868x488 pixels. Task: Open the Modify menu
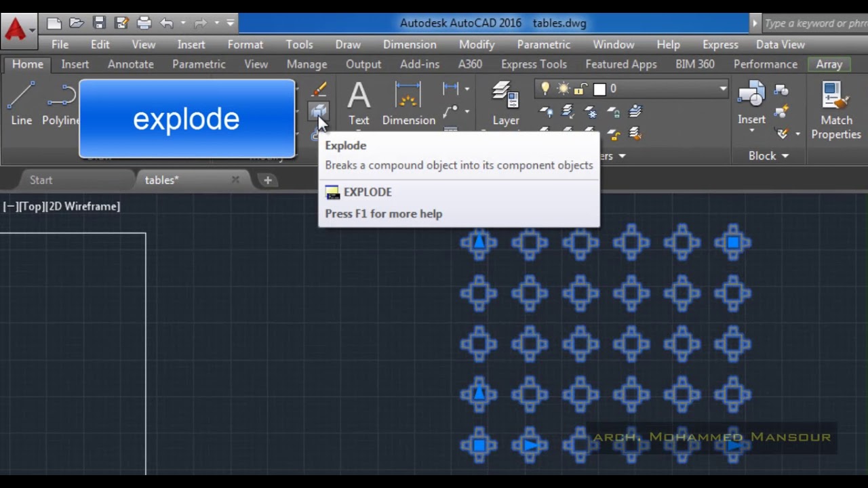(477, 44)
